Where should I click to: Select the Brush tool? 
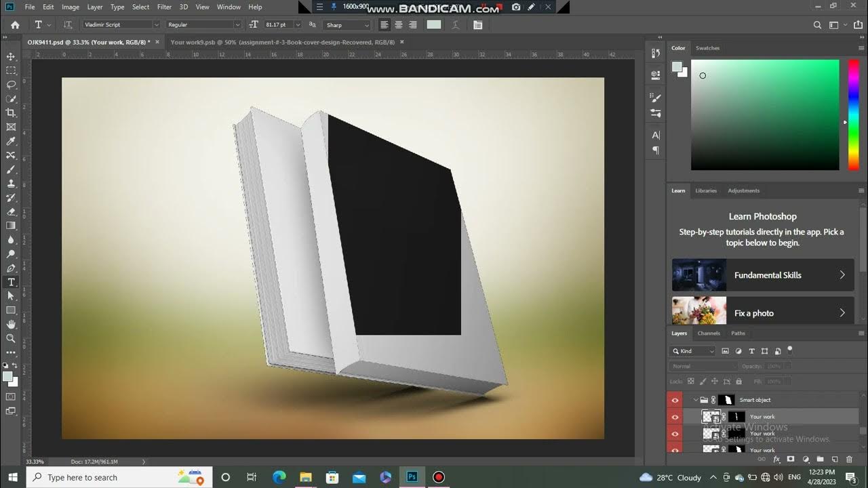click(11, 169)
